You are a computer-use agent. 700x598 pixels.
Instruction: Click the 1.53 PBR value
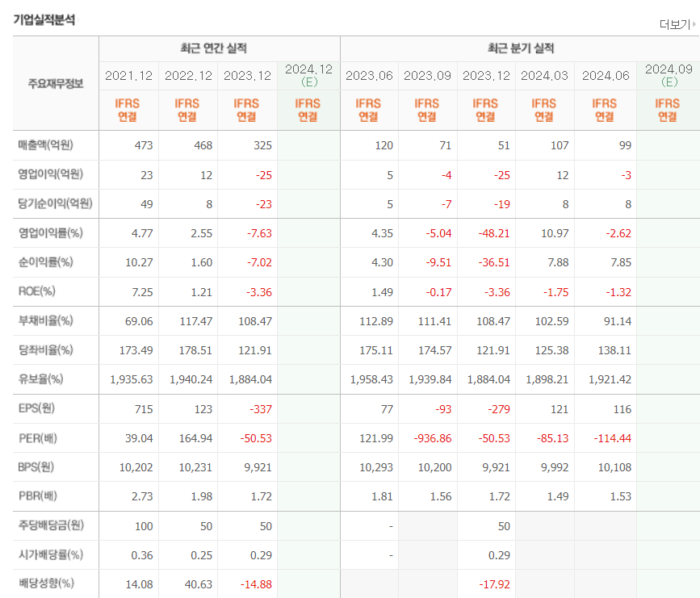click(x=621, y=496)
